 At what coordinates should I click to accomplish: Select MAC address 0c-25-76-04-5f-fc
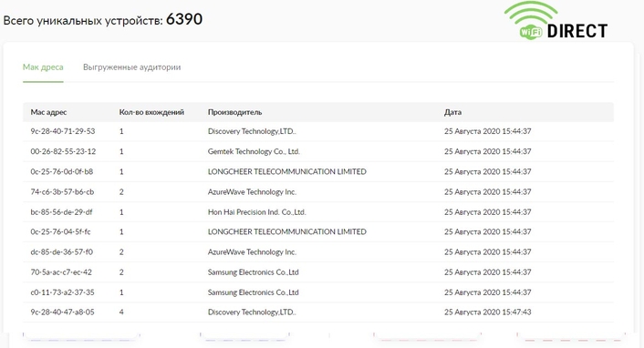[60, 232]
